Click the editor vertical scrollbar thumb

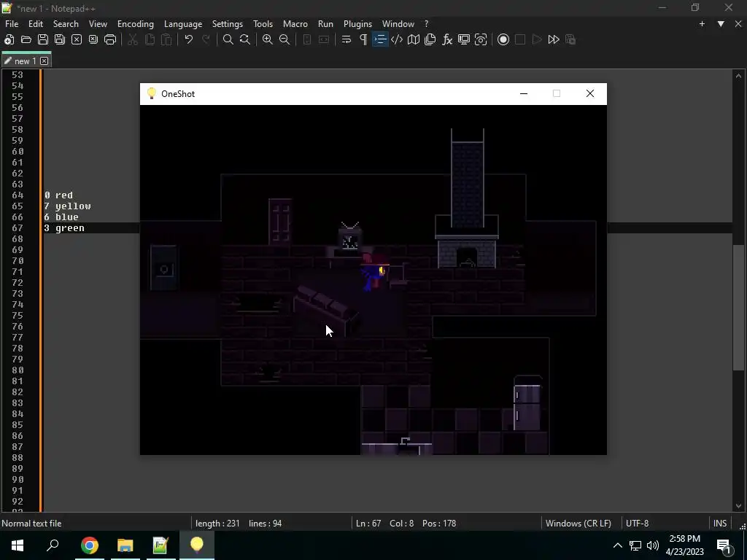[738, 307]
